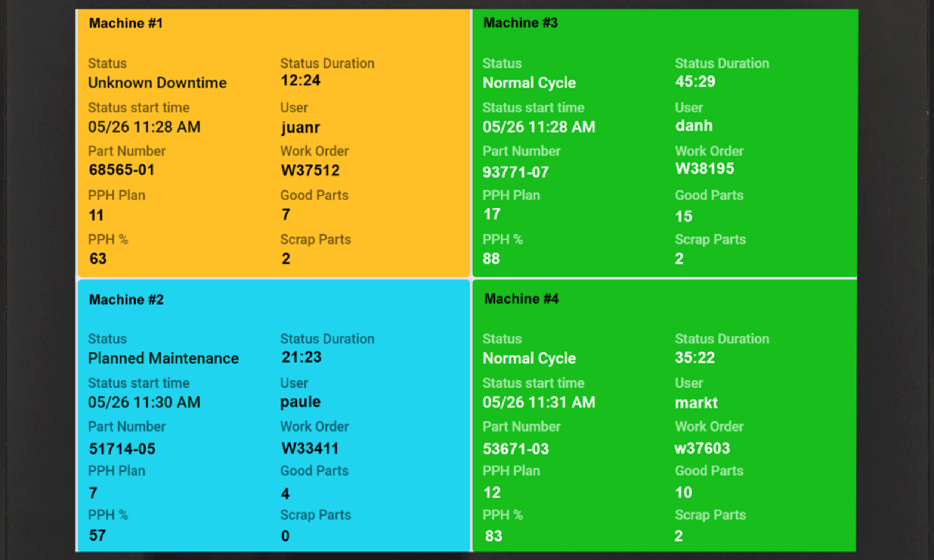Click user markt on Machine #4
The image size is (934, 560).
(x=696, y=403)
